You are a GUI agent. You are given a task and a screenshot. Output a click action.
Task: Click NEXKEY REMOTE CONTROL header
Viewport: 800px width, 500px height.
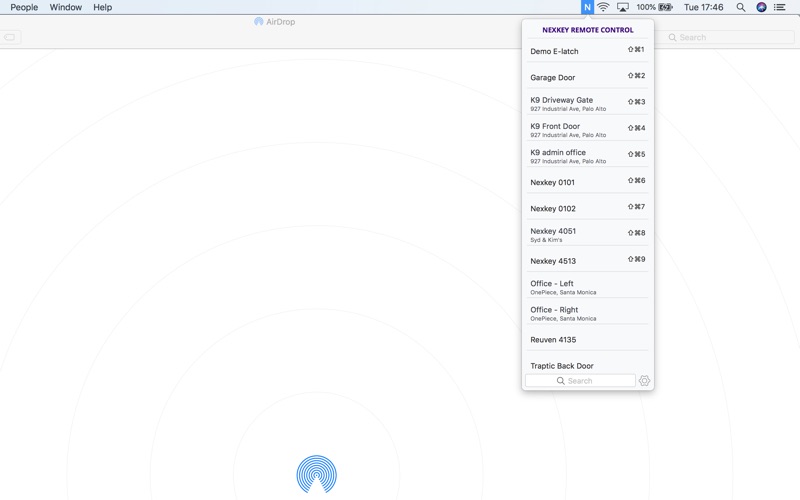coord(588,30)
